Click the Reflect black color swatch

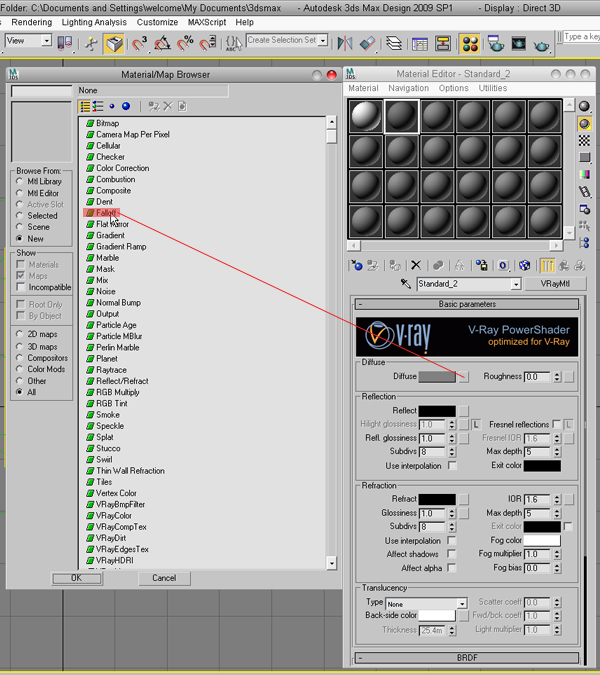[437, 411]
